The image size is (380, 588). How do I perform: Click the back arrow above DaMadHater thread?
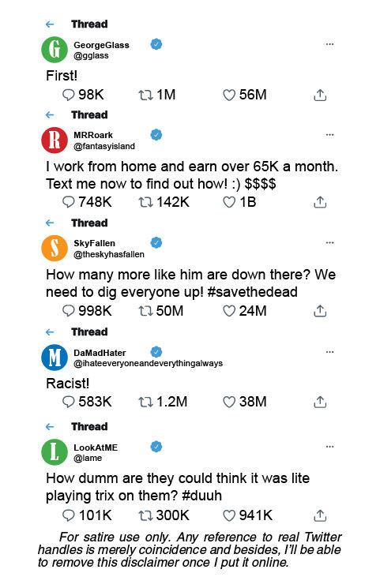(x=50, y=332)
